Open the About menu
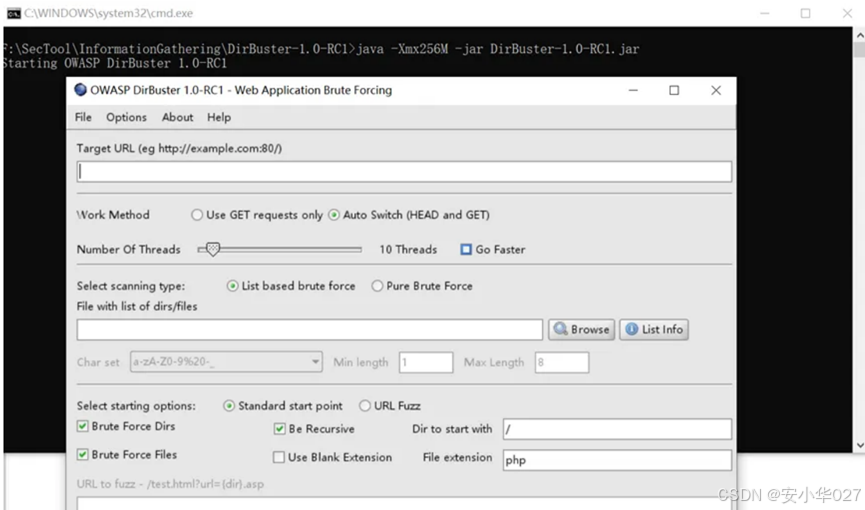The image size is (865, 510). click(178, 117)
